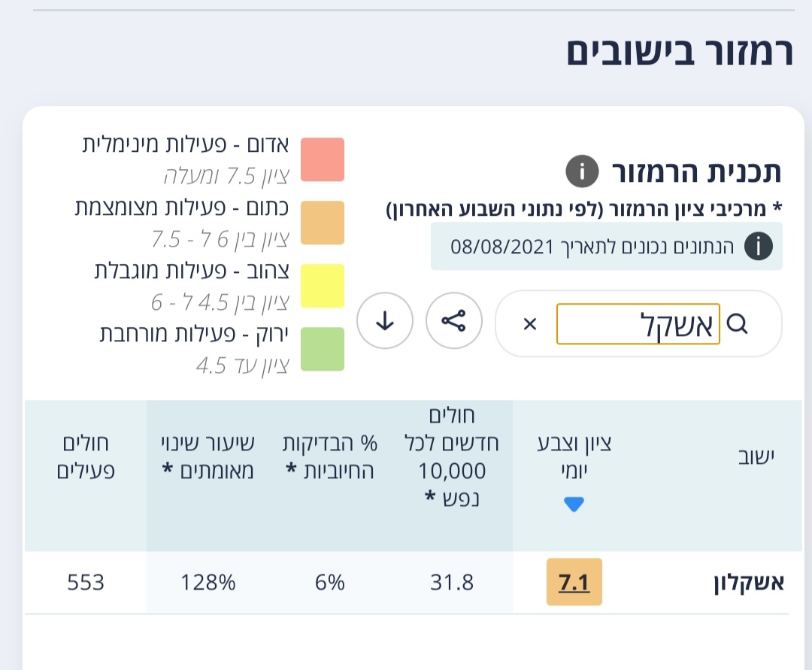This screenshot has width=812, height=670.
Task: Sort by חולים פעילים column header
Action: click(86, 456)
